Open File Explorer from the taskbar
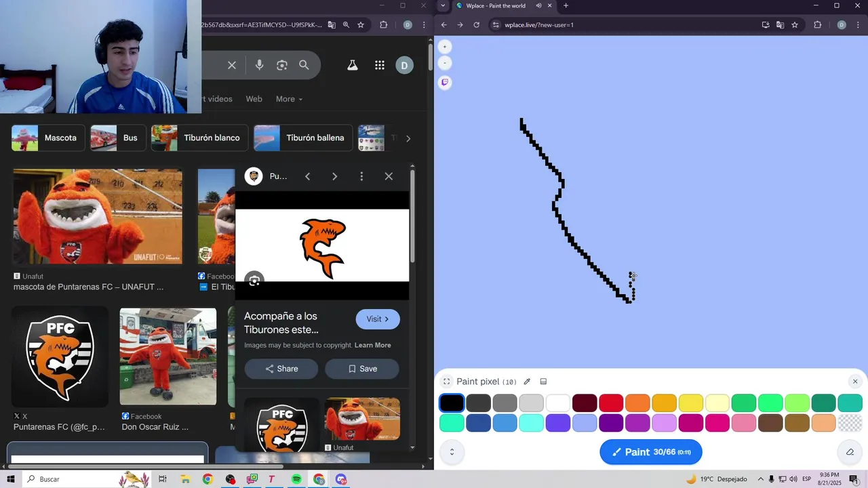The image size is (868, 488). pos(185,479)
